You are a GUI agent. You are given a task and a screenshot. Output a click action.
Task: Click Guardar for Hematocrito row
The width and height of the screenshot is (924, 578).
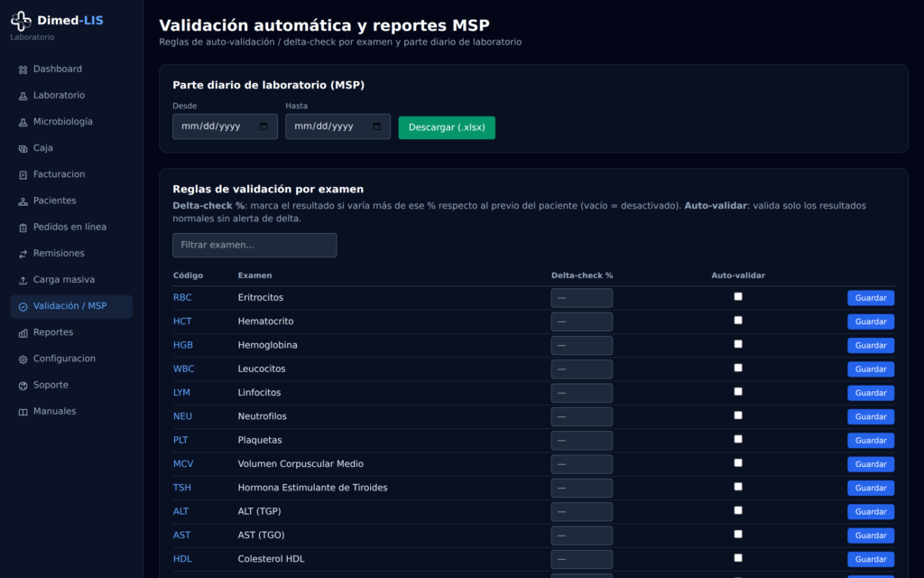[871, 322]
